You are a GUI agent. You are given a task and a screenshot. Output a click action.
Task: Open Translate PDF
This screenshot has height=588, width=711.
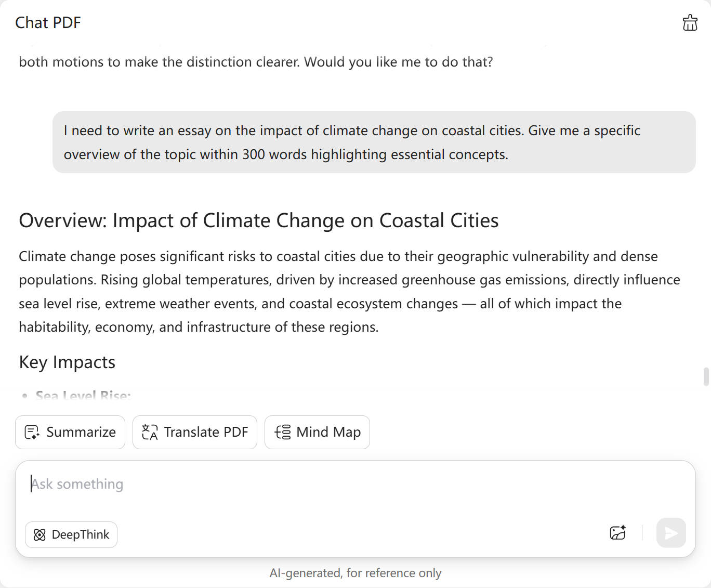click(195, 432)
